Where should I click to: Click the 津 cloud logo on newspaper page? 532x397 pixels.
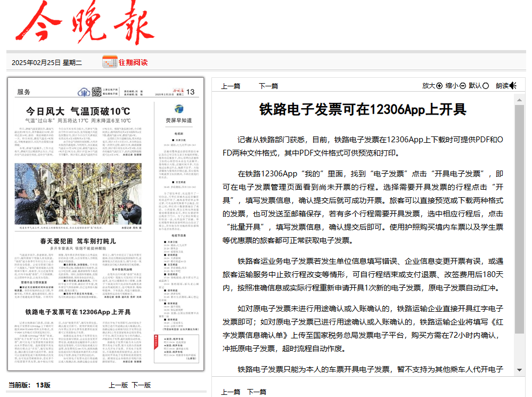point(84,92)
